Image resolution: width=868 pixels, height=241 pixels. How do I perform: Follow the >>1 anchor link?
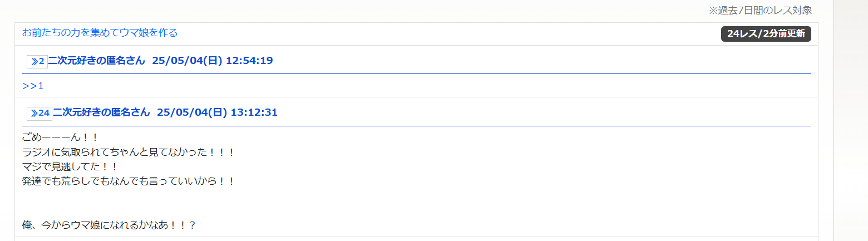(33, 86)
